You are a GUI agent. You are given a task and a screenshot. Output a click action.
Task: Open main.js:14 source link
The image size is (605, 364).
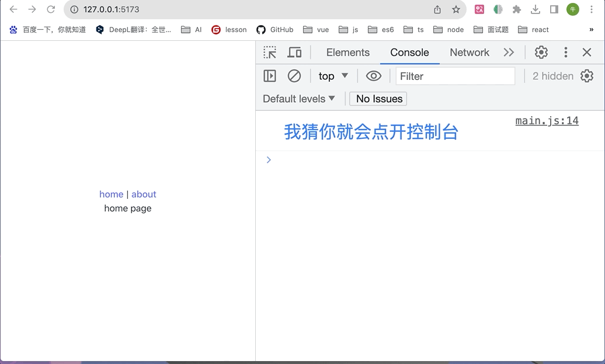547,121
